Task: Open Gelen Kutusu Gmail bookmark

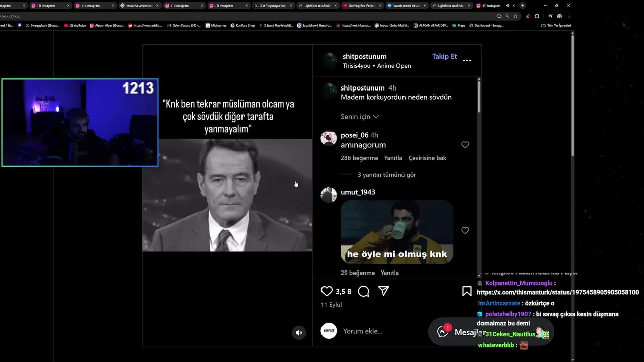Action: [x=184, y=25]
